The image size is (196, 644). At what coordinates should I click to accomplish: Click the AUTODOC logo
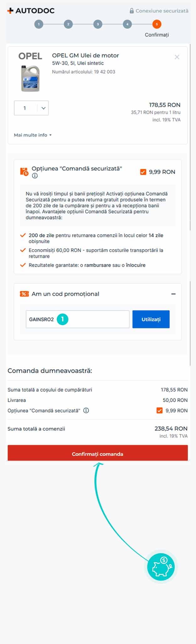tap(31, 11)
